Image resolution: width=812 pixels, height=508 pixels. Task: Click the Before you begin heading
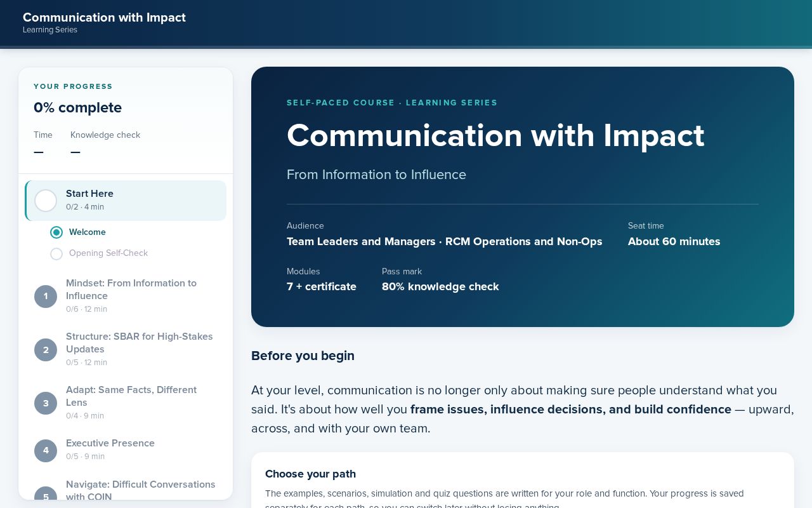click(303, 356)
